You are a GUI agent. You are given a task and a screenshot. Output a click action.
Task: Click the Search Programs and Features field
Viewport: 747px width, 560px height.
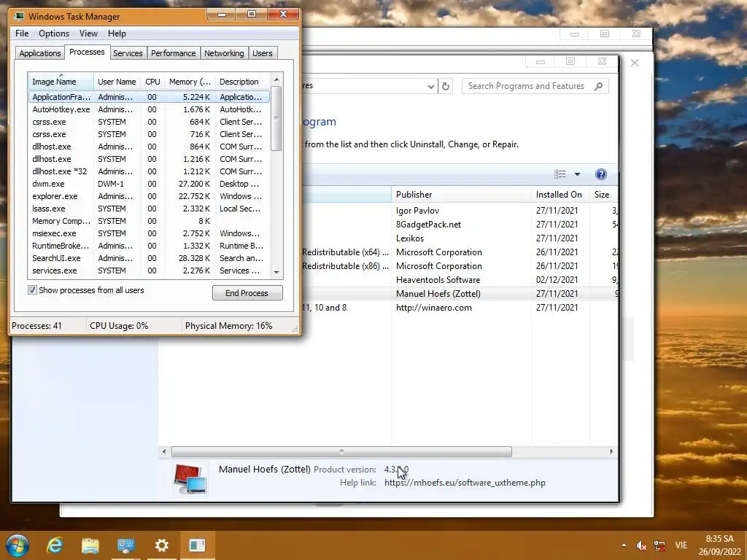coord(528,86)
